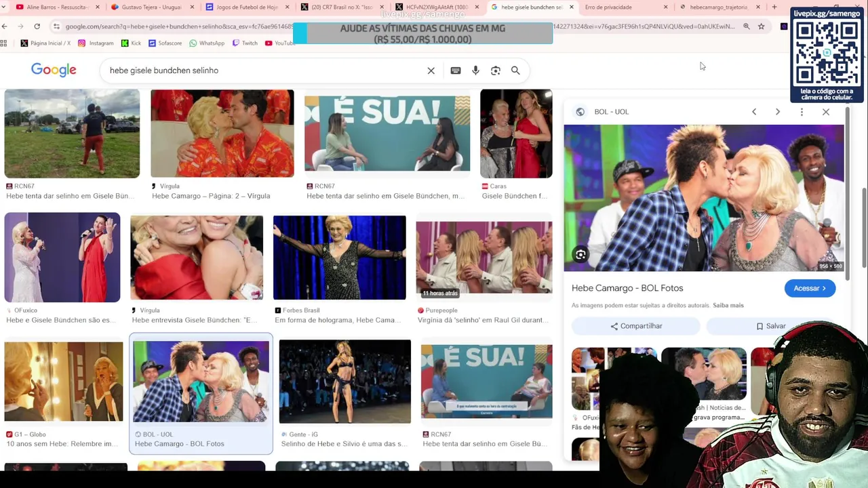The height and width of the screenshot is (488, 868).
Task: Save image with Salvar button
Action: tap(770, 326)
